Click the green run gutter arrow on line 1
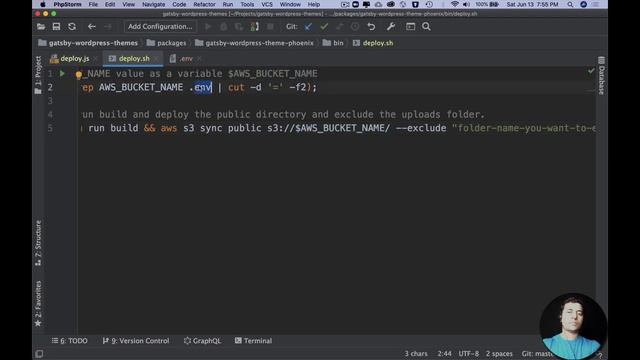Viewport: 640px width, 360px height. [x=62, y=73]
